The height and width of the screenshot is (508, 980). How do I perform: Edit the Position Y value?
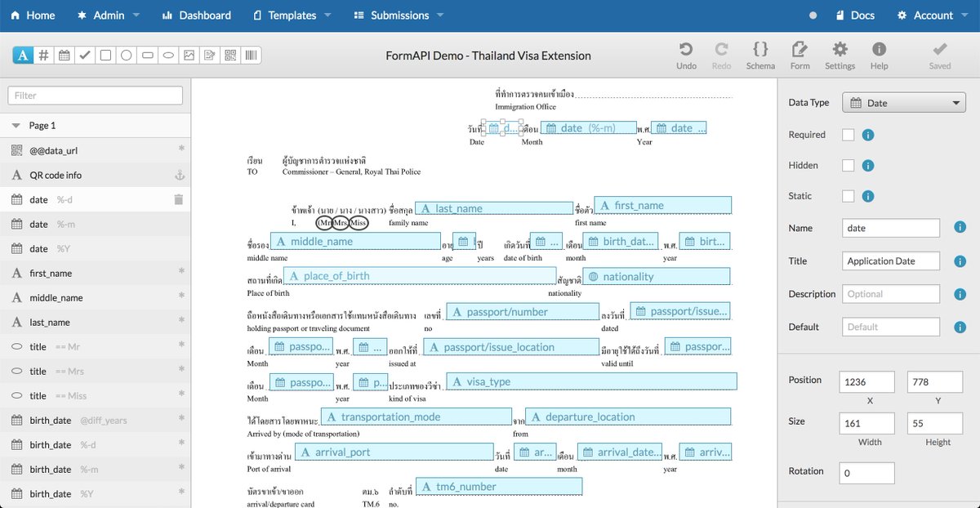(x=934, y=381)
